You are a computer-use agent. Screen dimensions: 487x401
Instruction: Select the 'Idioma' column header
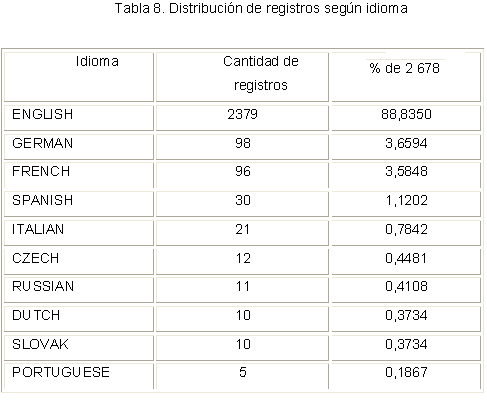pyautogui.click(x=97, y=61)
